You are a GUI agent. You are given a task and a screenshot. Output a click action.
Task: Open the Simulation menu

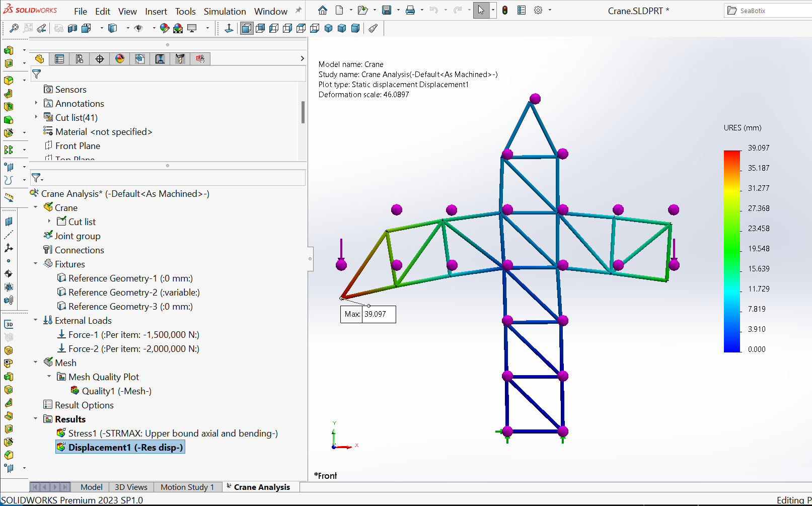(x=225, y=11)
